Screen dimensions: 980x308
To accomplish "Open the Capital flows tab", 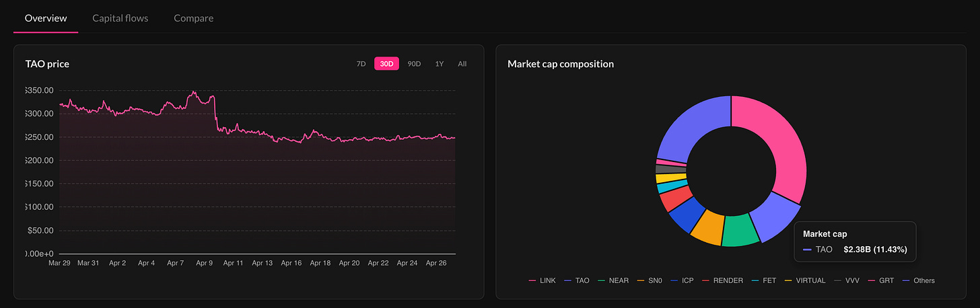I will [x=120, y=18].
